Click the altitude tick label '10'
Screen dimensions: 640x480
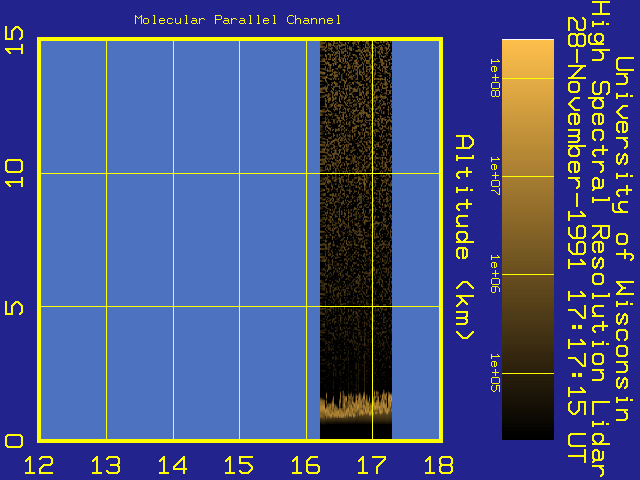point(14,173)
